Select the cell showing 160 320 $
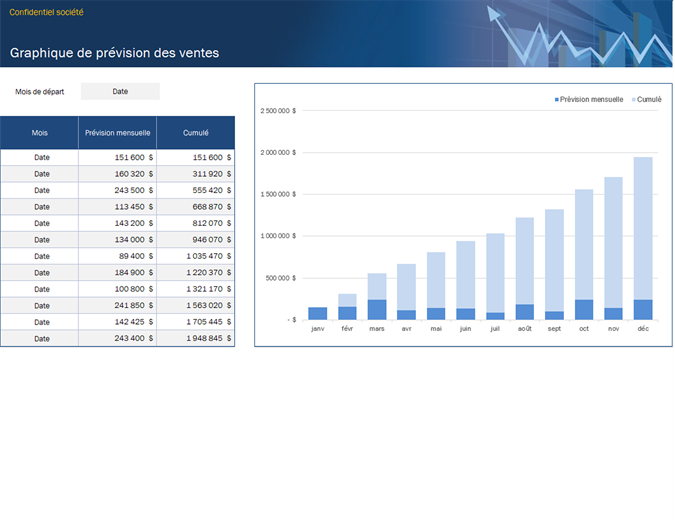 pyautogui.click(x=118, y=174)
